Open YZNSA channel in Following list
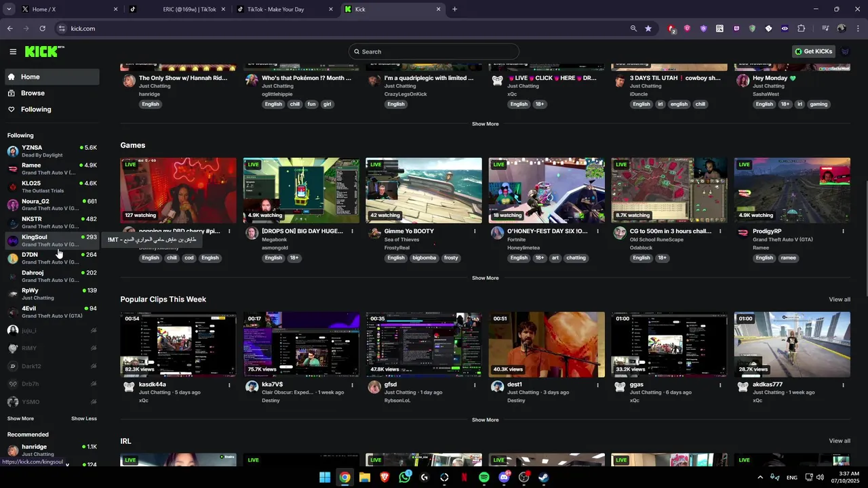 click(52, 151)
